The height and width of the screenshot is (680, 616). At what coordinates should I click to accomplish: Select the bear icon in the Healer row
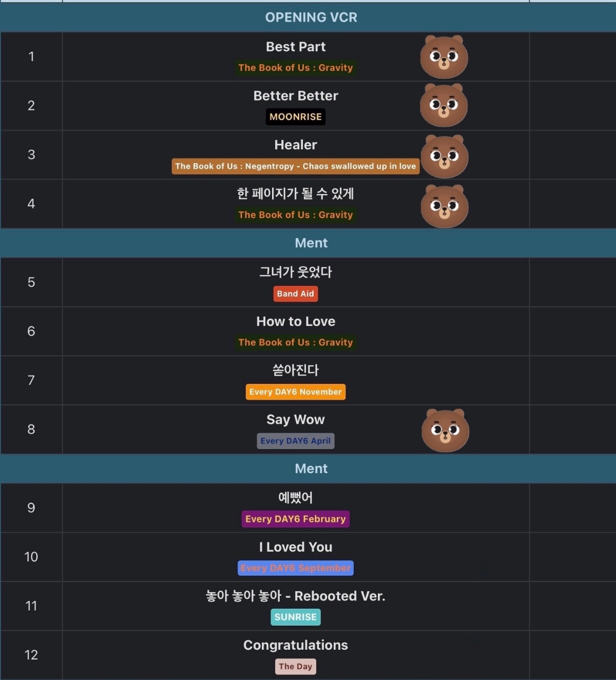point(445,157)
